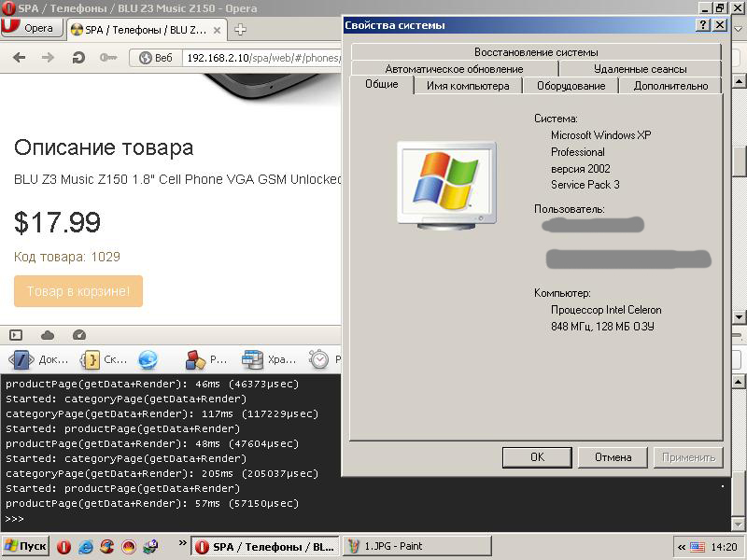747x560 pixels.
Task: Click the language flag in system tray
Action: point(698,547)
